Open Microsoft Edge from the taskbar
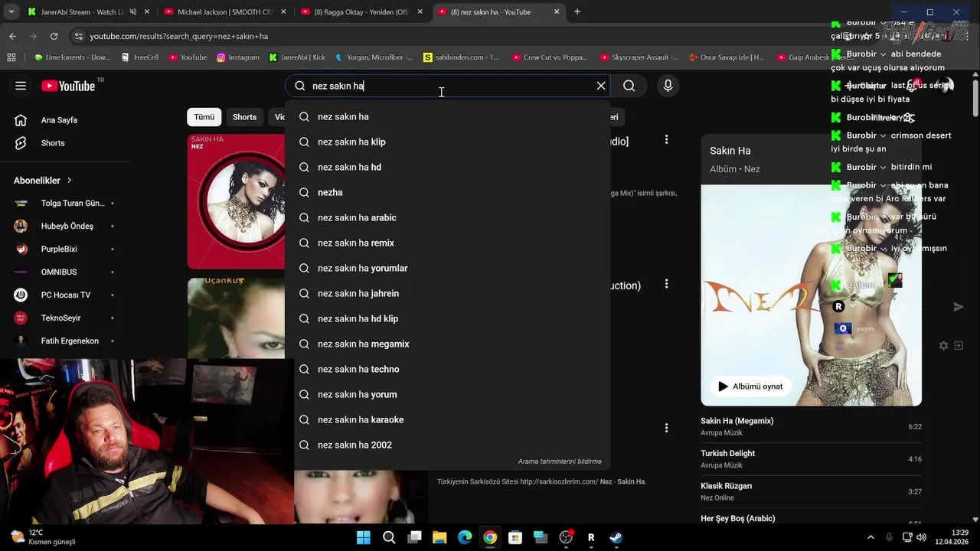Viewport: 980px width, 551px height. (x=465, y=537)
